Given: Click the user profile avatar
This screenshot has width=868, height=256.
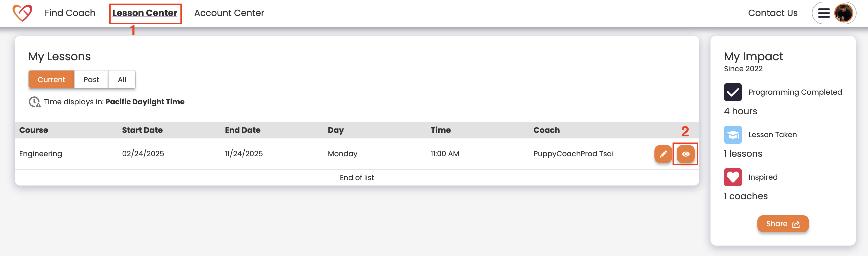Looking at the screenshot, I should (x=843, y=13).
